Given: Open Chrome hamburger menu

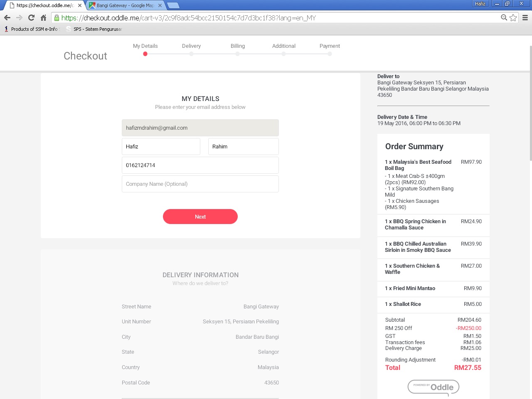Looking at the screenshot, I should point(525,18).
